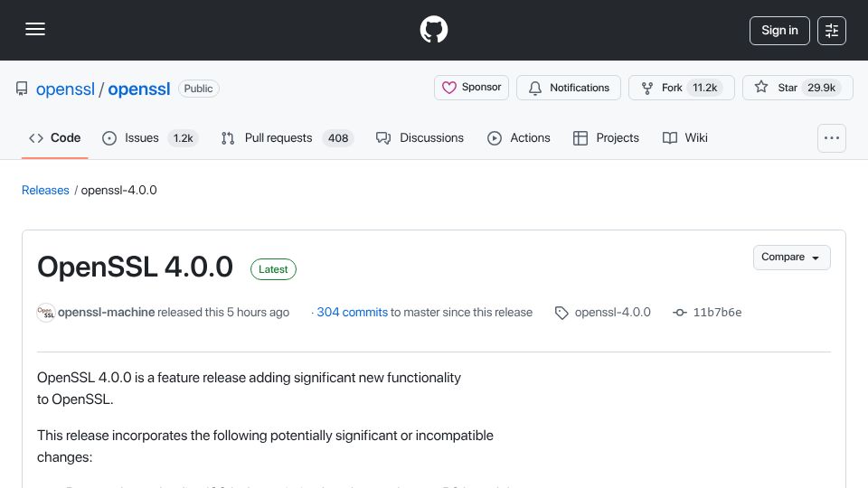
Task: Click the commit icon beside 11b7b6e
Action: coord(680,313)
